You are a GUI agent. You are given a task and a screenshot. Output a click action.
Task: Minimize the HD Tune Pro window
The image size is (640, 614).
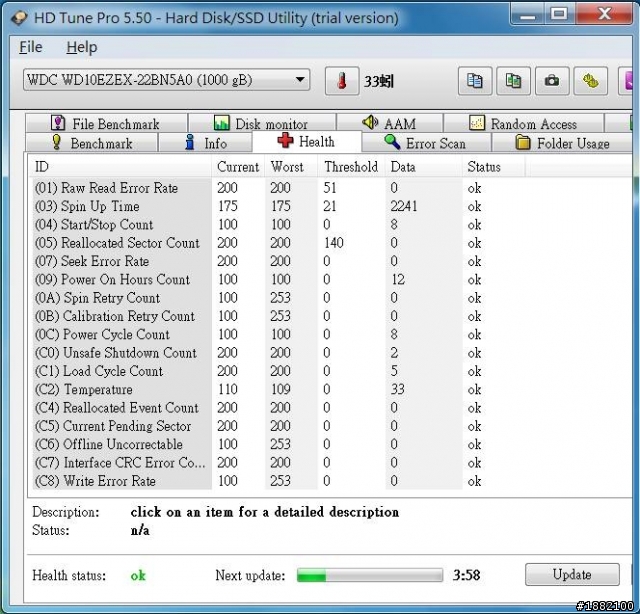point(528,15)
